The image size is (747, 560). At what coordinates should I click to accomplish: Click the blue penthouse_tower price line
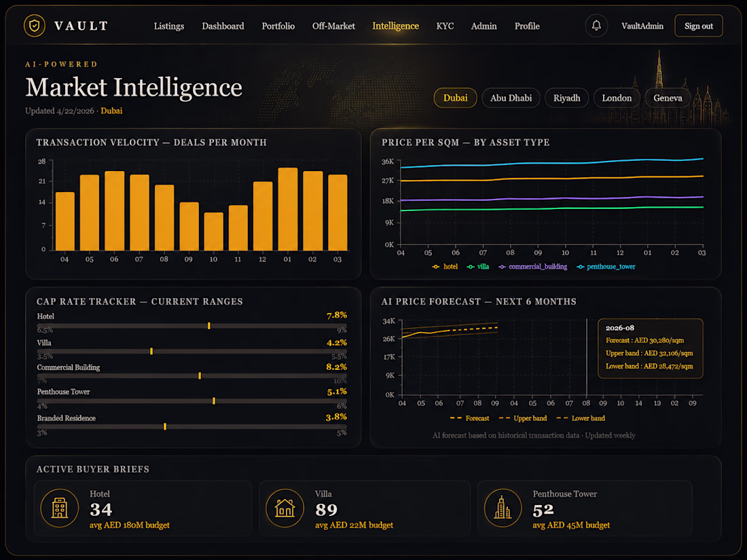551,164
